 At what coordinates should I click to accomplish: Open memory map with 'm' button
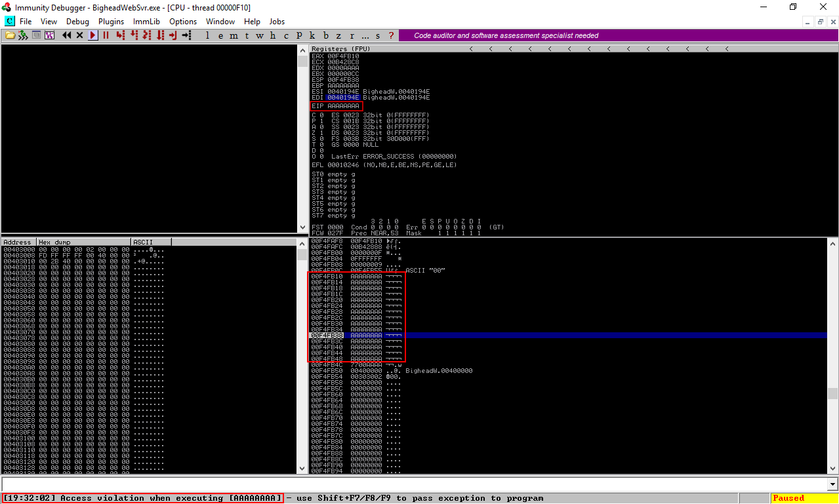234,35
